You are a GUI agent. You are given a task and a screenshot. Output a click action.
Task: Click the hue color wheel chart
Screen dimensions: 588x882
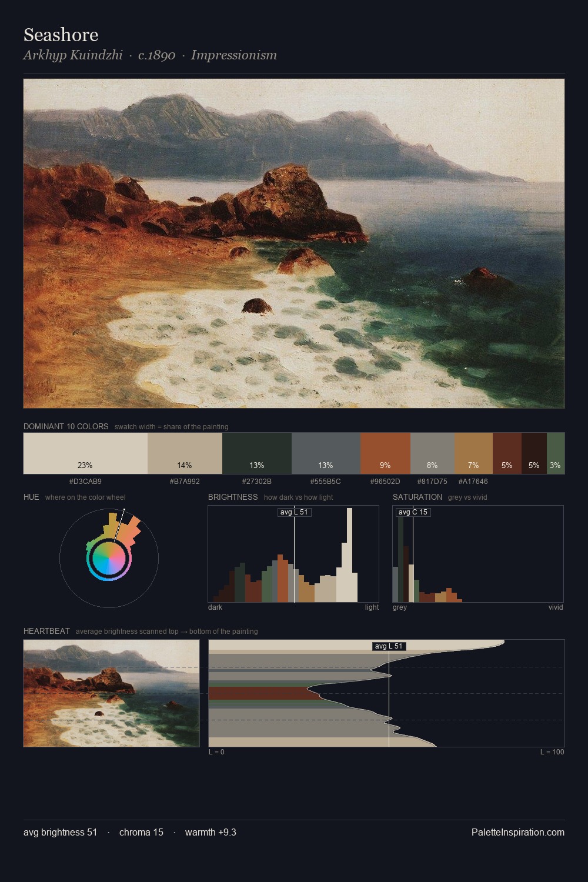pyautogui.click(x=109, y=557)
